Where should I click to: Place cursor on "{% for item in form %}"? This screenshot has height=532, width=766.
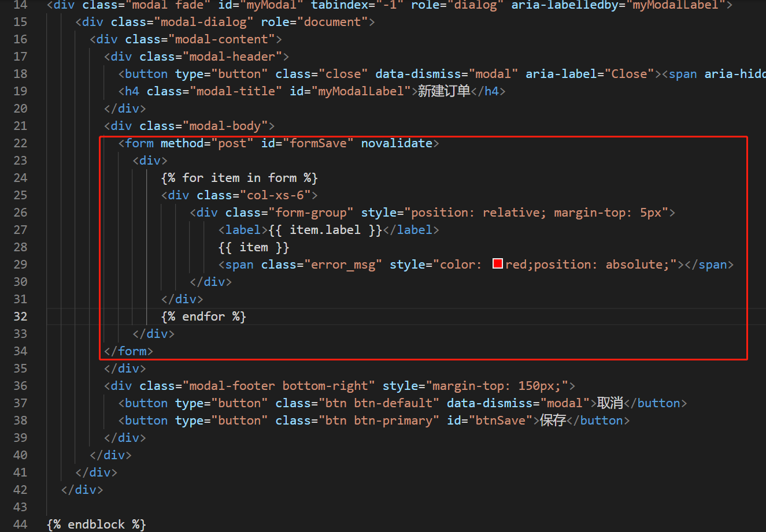pyautogui.click(x=239, y=177)
